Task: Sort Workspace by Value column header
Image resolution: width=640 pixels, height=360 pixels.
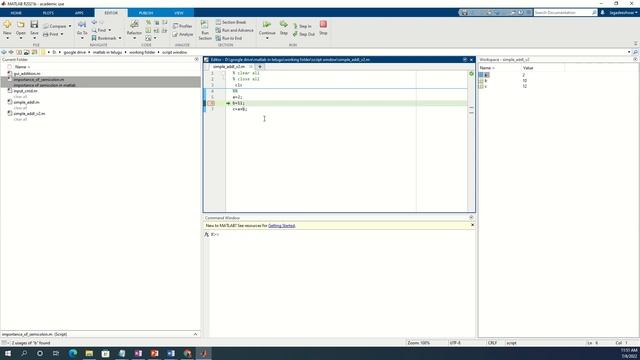Action: click(x=528, y=68)
